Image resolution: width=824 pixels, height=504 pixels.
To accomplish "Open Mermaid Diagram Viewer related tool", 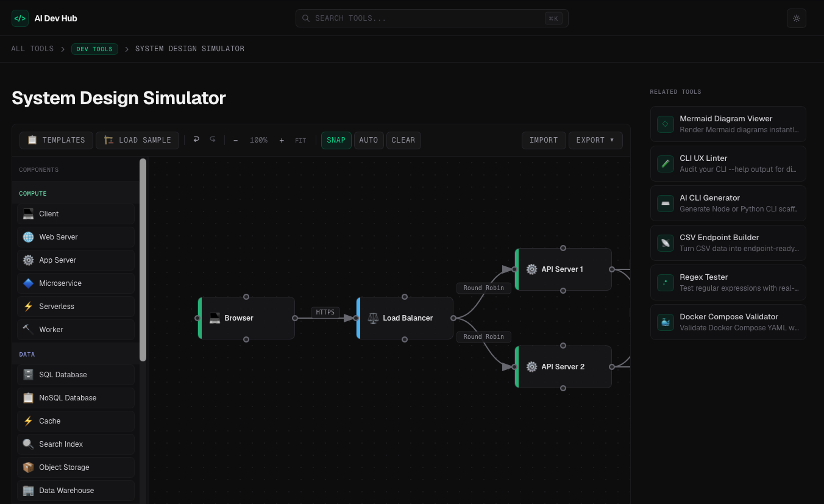I will click(x=728, y=124).
